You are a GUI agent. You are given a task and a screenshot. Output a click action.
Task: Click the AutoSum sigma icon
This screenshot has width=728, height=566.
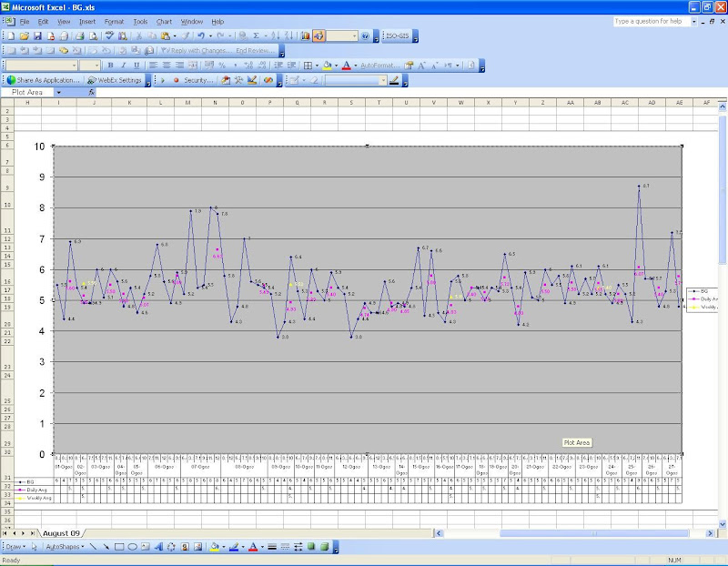(258, 35)
